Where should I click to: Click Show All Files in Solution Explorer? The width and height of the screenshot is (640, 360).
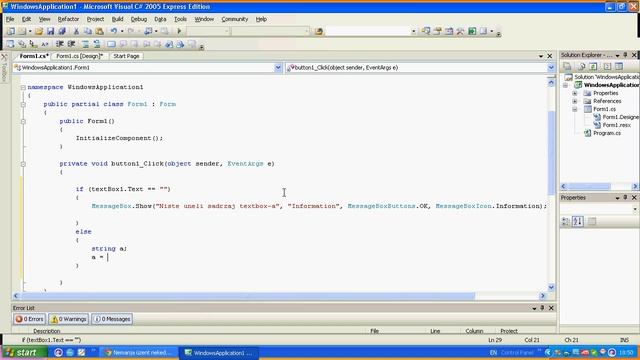[582, 66]
